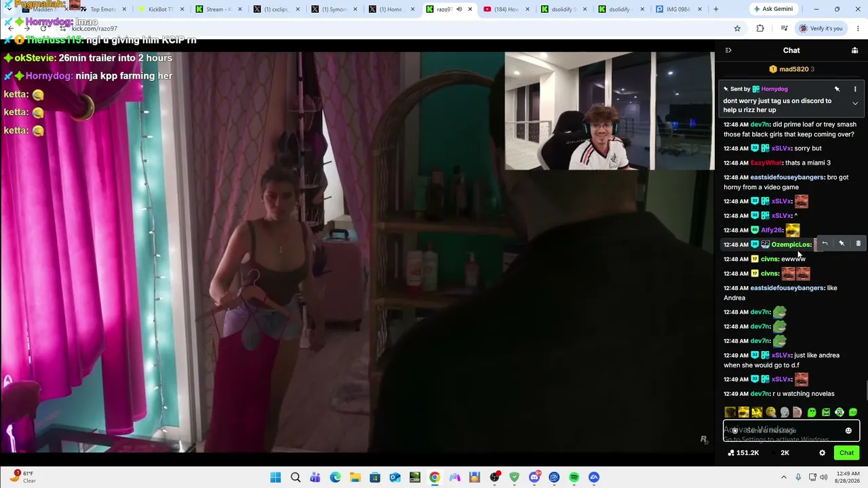Image resolution: width=868 pixels, height=488 pixels.
Task: Open Chrome extensions puzzle icon
Action: (x=760, y=28)
